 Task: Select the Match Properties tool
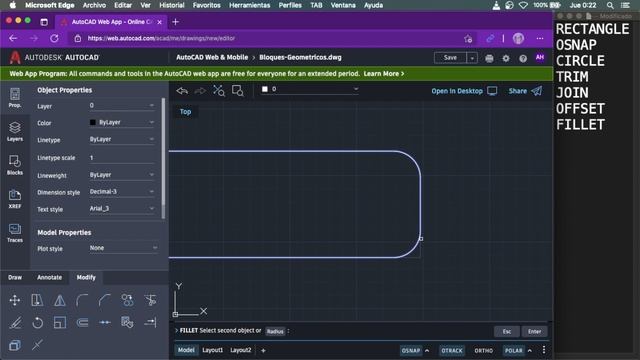pos(127,322)
